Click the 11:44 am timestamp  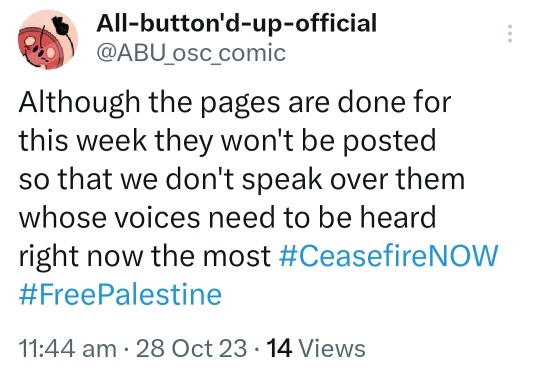68,348
